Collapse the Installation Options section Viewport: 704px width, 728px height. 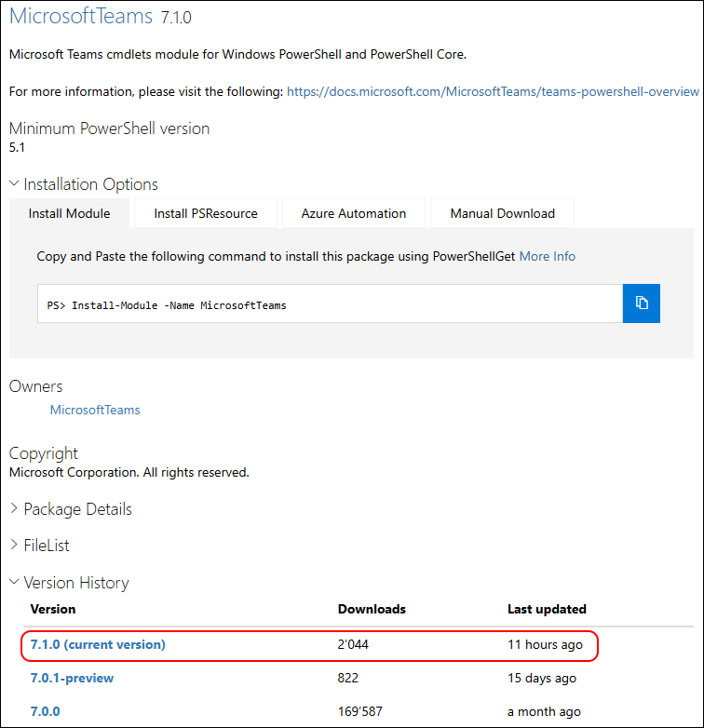coord(84,184)
